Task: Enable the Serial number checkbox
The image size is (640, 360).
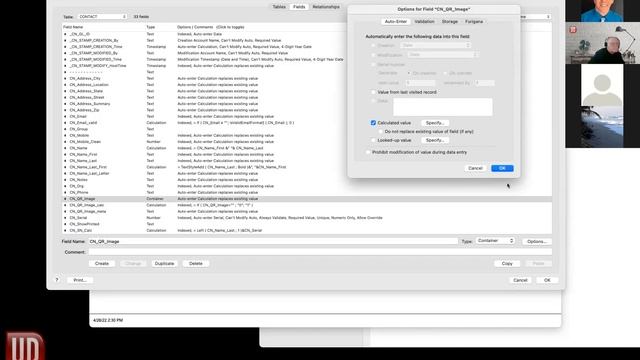Action: pyautogui.click(x=373, y=64)
